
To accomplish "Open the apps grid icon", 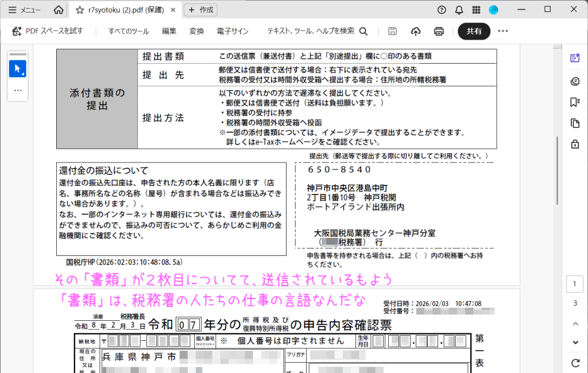I will [x=476, y=10].
